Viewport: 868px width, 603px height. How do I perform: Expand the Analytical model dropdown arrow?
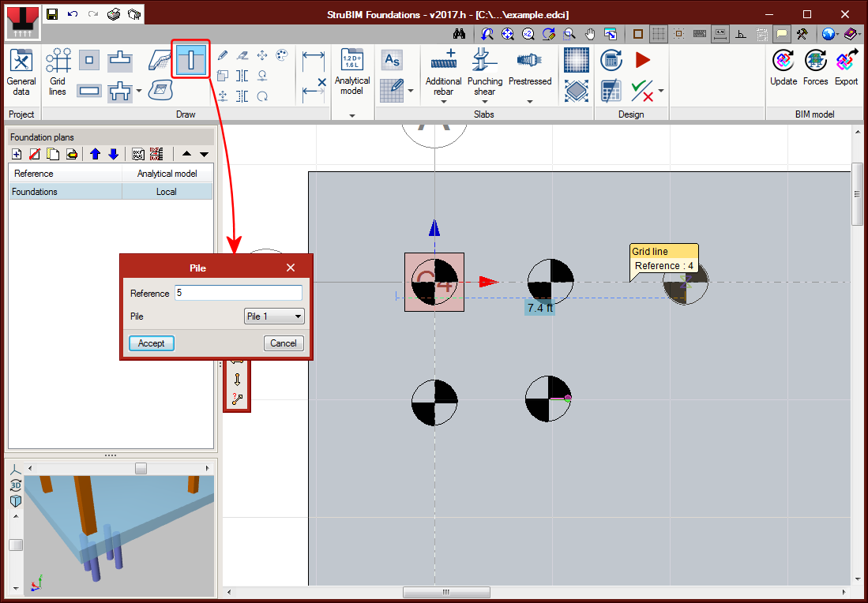351,115
